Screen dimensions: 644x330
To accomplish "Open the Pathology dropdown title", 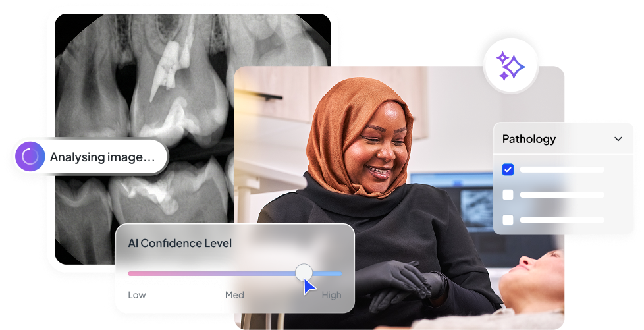I will (529, 139).
